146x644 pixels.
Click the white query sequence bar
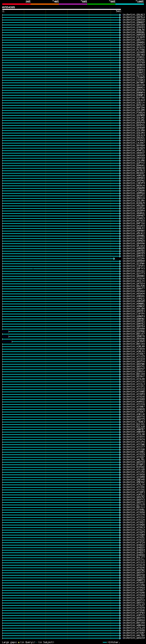[x=61, y=9]
